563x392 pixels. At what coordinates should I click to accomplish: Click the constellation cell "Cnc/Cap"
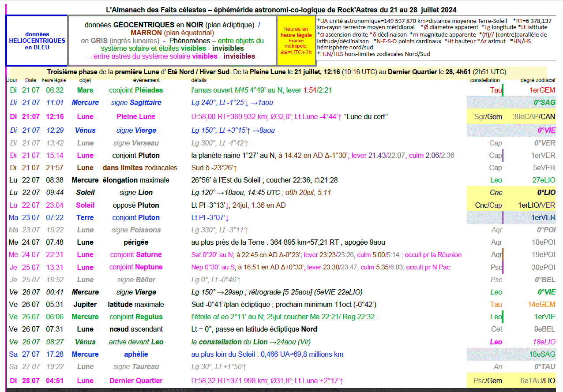[488, 205]
